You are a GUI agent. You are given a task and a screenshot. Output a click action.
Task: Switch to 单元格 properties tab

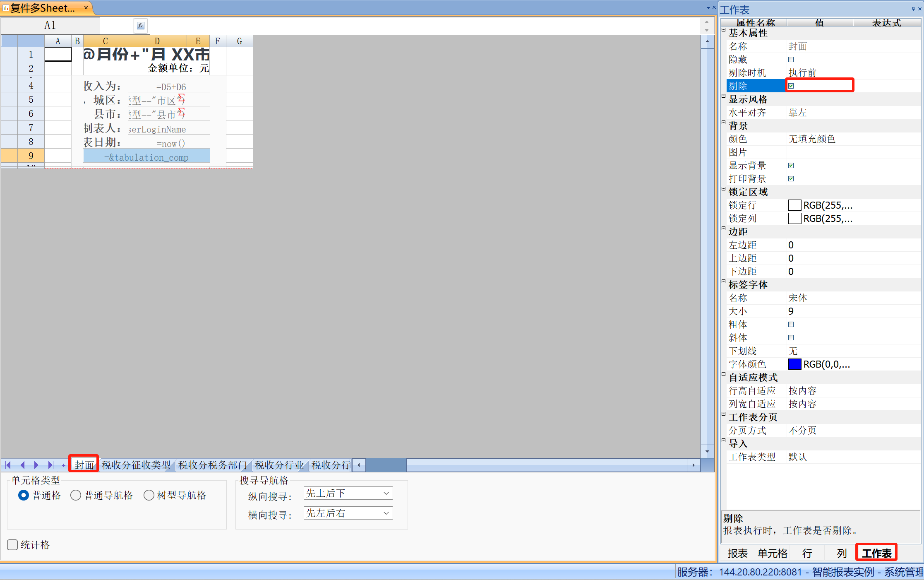772,553
